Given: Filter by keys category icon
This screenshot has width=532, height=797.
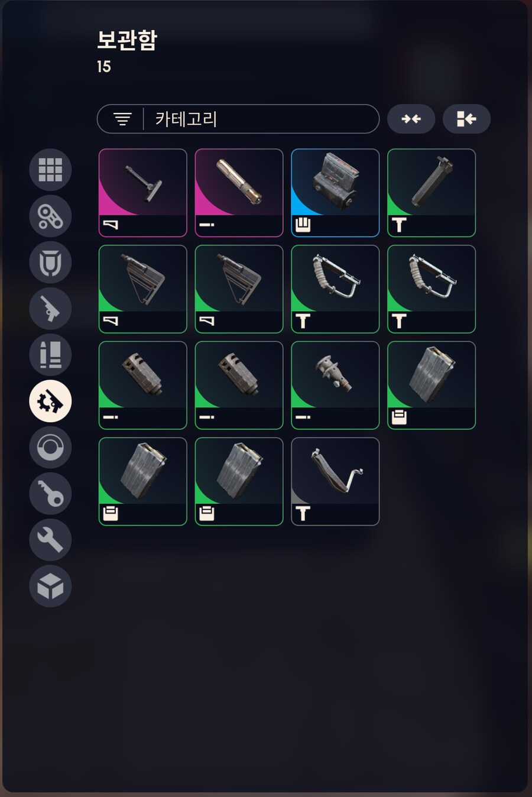Looking at the screenshot, I should coord(50,494).
